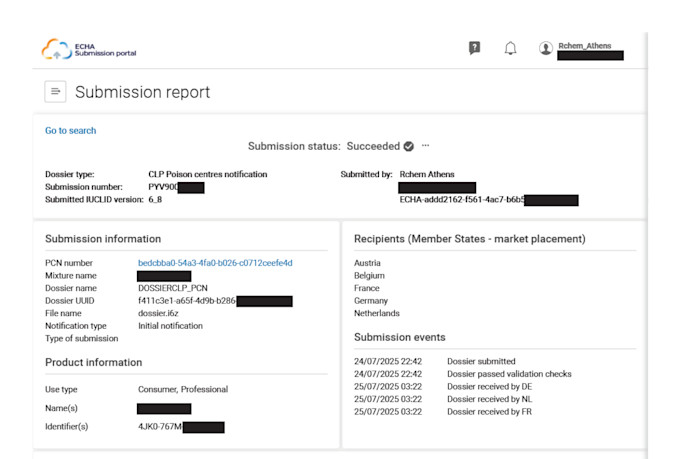Image resolution: width=680 pixels, height=459 pixels.
Task: Toggle the side menu icon beside Submission report
Action: click(55, 92)
